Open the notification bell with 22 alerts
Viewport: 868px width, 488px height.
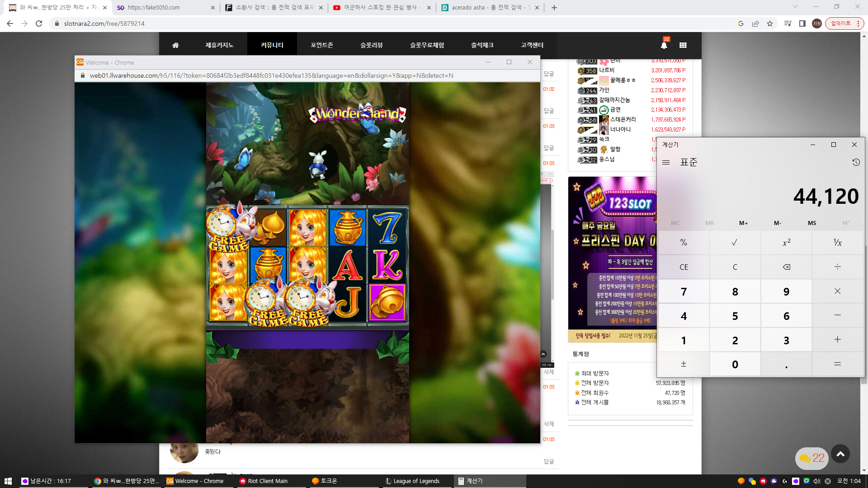pos(664,45)
